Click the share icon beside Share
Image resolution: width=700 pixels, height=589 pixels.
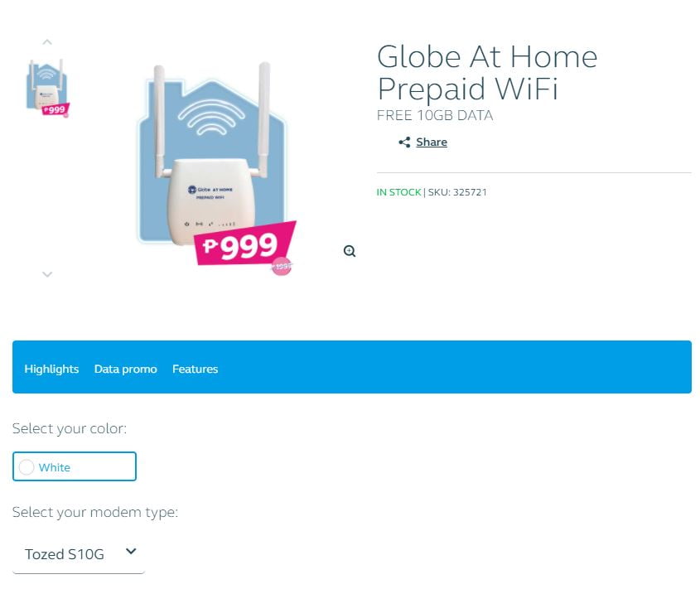[404, 142]
